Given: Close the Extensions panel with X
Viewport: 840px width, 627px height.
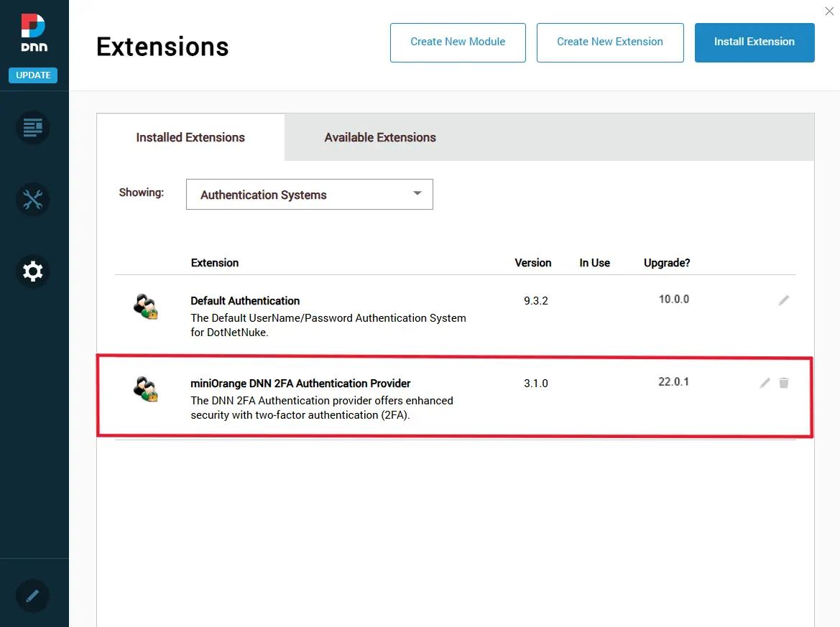Looking at the screenshot, I should click(829, 11).
